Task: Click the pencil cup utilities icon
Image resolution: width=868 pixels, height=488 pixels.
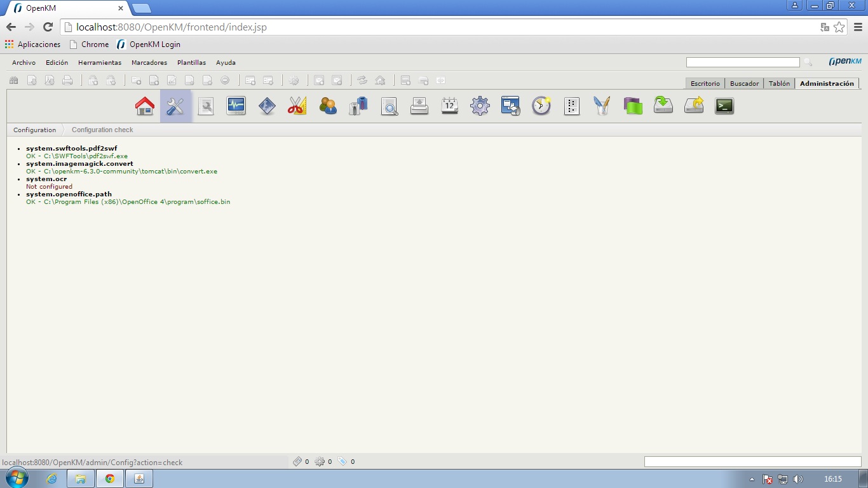Action: (601, 105)
